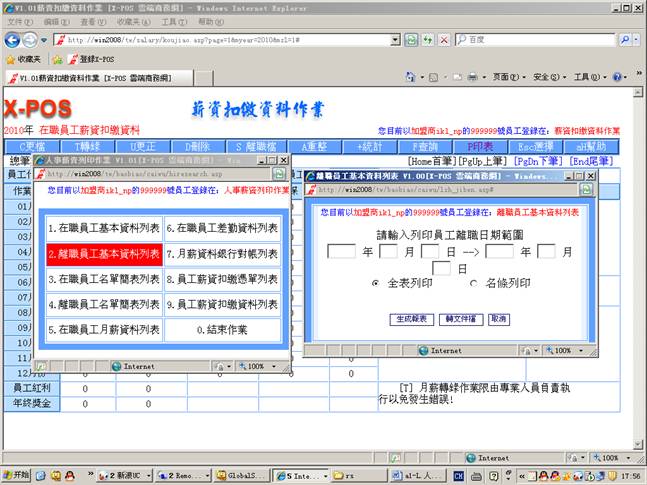This screenshot has width=647, height=485.
Task: Click the search magnifier icon in 百度 box
Action: tap(625, 40)
